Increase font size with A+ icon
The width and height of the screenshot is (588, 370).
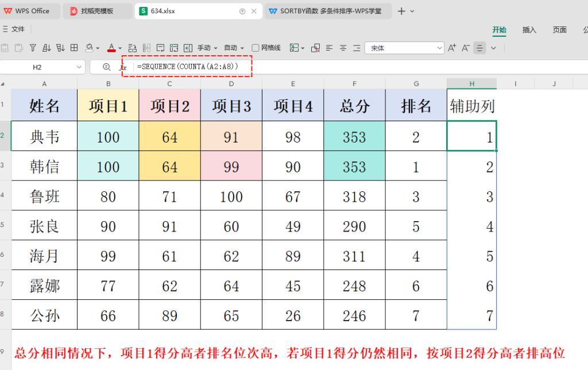coord(452,48)
